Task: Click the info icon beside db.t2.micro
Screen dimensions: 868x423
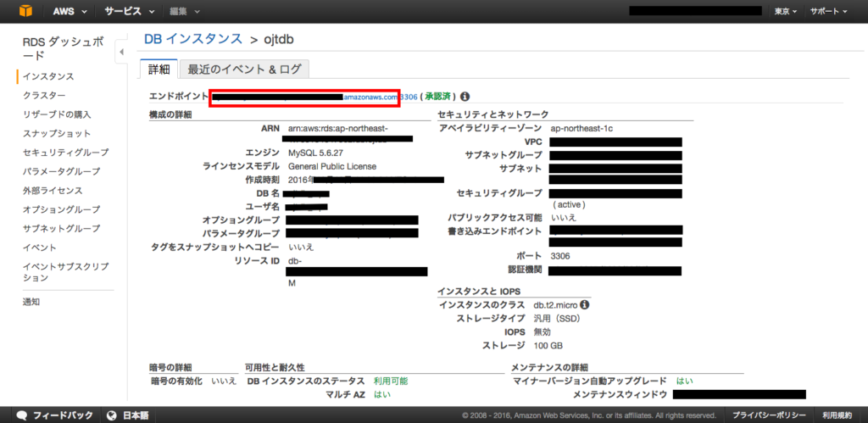Action: [585, 304]
